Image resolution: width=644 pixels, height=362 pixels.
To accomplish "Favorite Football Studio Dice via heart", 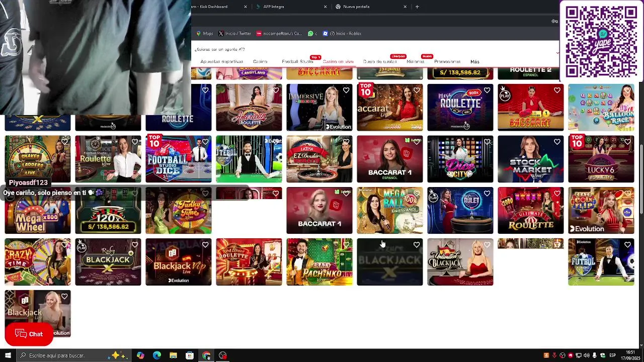I will (205, 142).
